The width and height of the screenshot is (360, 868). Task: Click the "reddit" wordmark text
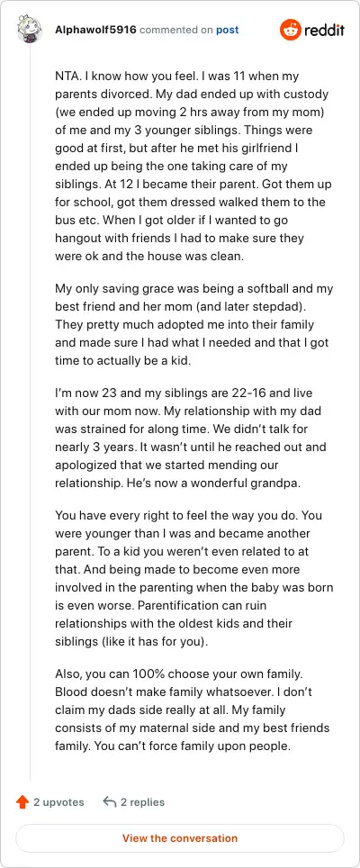click(324, 30)
